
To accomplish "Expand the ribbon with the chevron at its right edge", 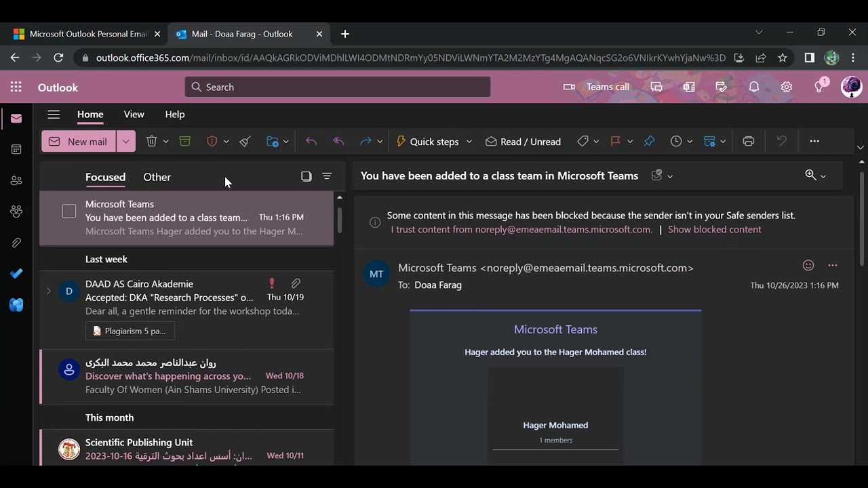I will pos(861,147).
